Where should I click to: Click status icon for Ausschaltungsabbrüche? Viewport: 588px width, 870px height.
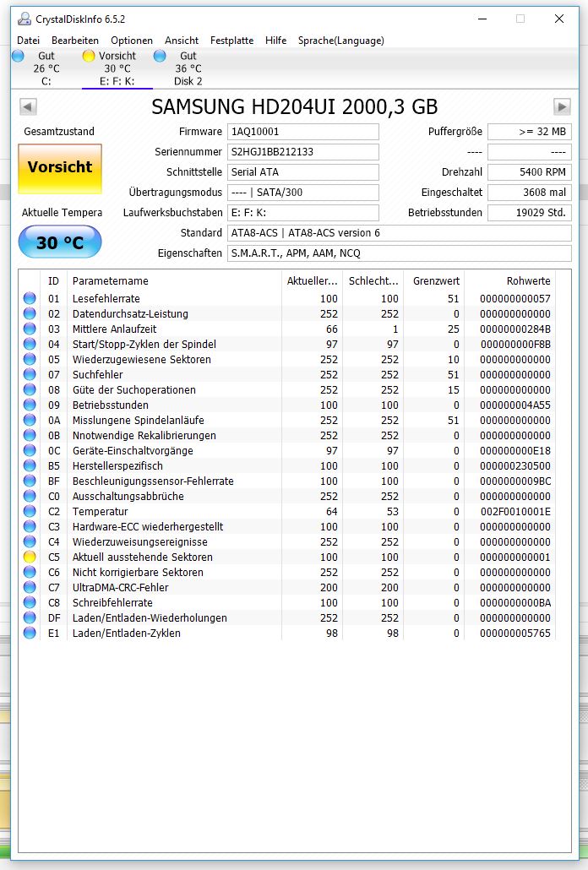click(x=30, y=496)
